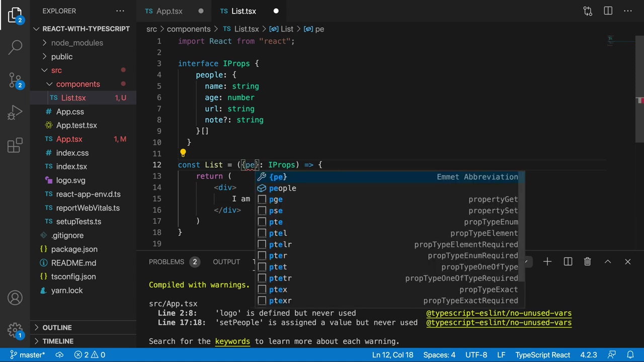Open errors and warnings status indicator

click(x=90, y=355)
